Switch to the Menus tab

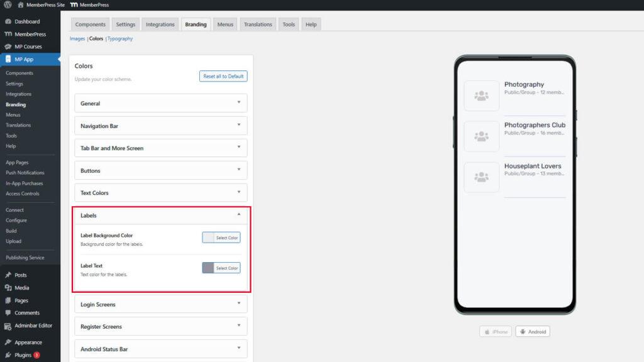pyautogui.click(x=225, y=25)
